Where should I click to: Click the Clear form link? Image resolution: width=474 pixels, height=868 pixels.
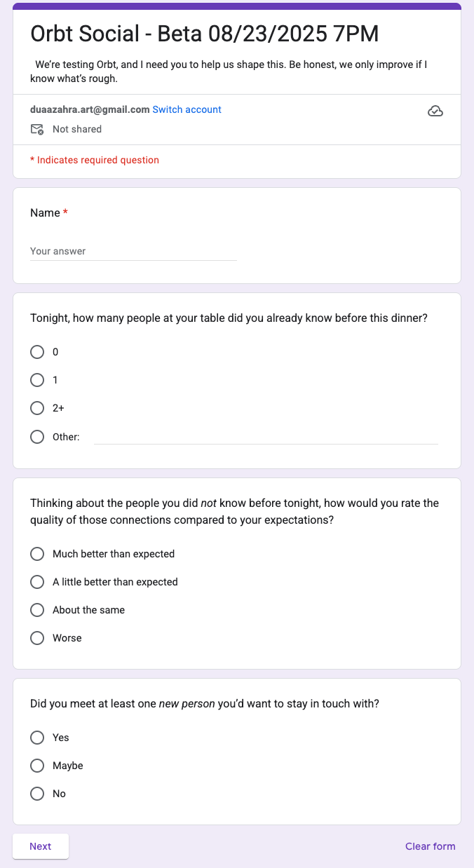(430, 846)
